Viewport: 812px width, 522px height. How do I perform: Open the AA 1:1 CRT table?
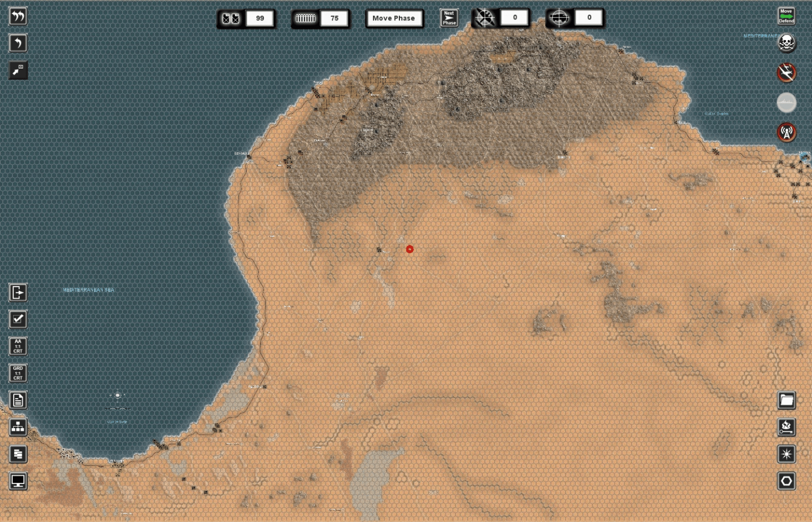[18, 346]
